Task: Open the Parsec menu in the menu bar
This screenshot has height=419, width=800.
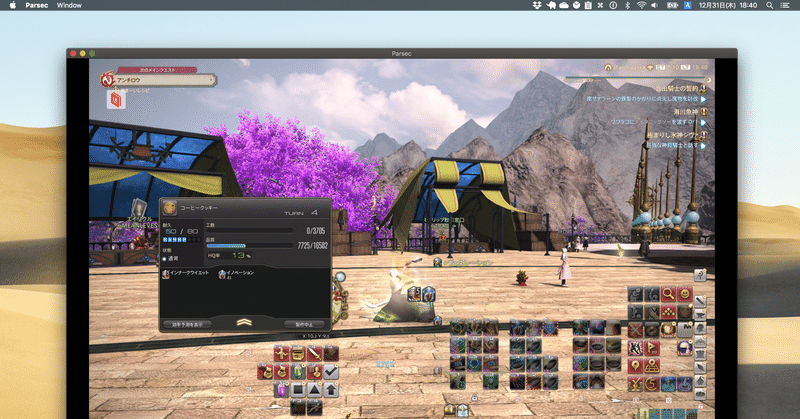Action: pyautogui.click(x=36, y=5)
